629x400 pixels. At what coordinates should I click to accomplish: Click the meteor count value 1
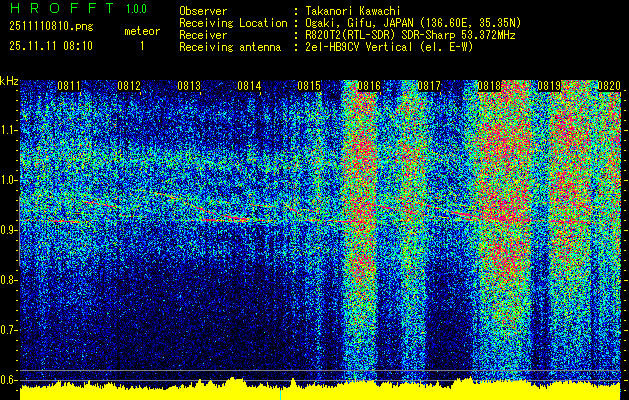tap(142, 46)
